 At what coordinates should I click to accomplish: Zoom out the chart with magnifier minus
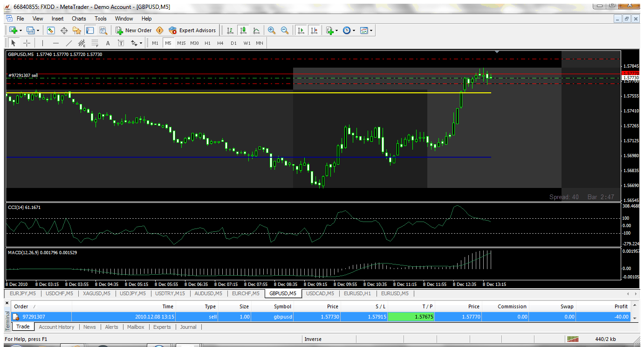tap(285, 30)
